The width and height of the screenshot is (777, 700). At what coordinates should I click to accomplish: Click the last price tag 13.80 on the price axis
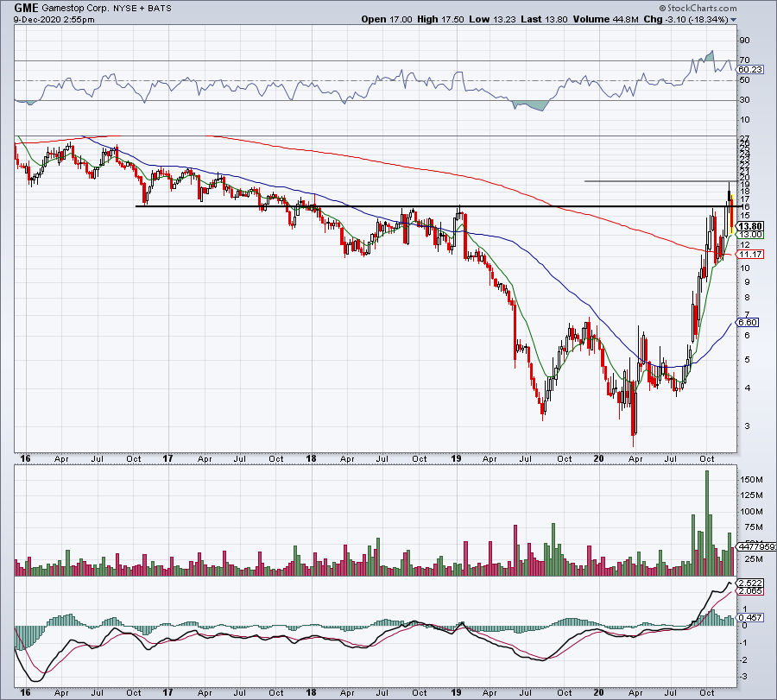pyautogui.click(x=750, y=226)
